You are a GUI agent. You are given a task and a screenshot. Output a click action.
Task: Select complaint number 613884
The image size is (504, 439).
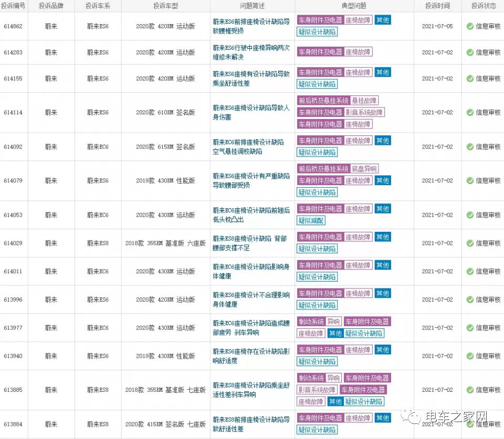[13, 424]
